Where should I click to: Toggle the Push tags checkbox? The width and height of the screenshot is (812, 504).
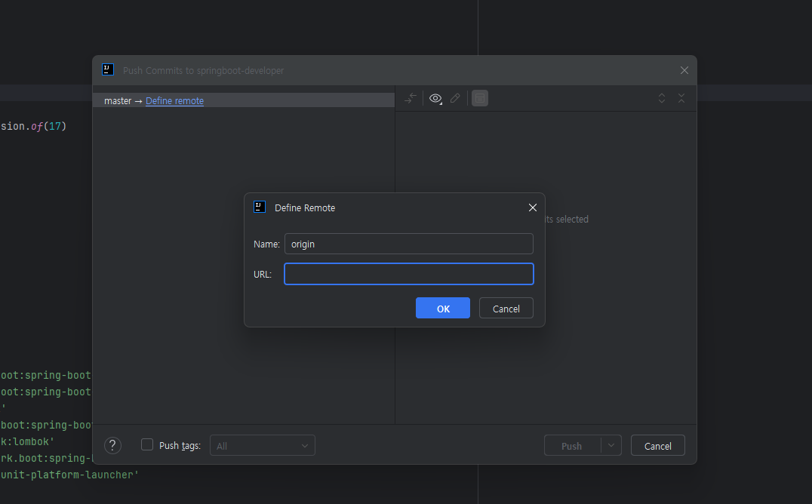pyautogui.click(x=147, y=445)
